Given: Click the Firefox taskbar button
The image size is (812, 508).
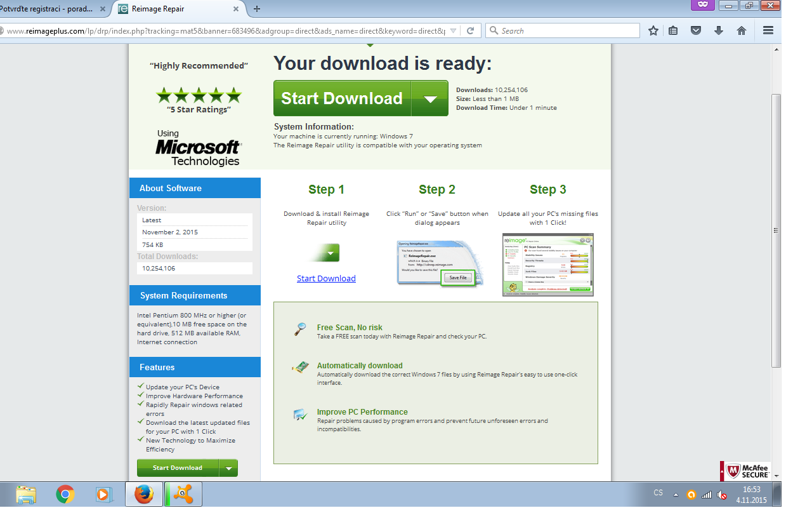Looking at the screenshot, I should [x=143, y=494].
